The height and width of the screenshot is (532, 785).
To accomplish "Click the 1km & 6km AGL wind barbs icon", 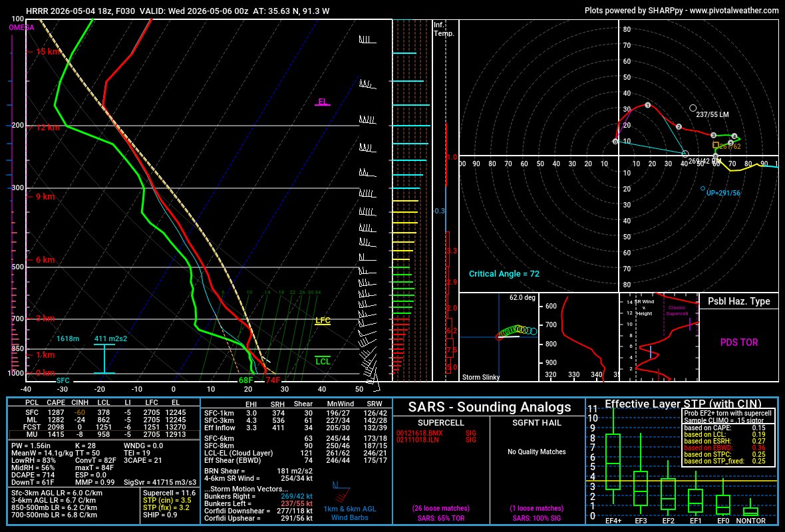I will tap(341, 491).
